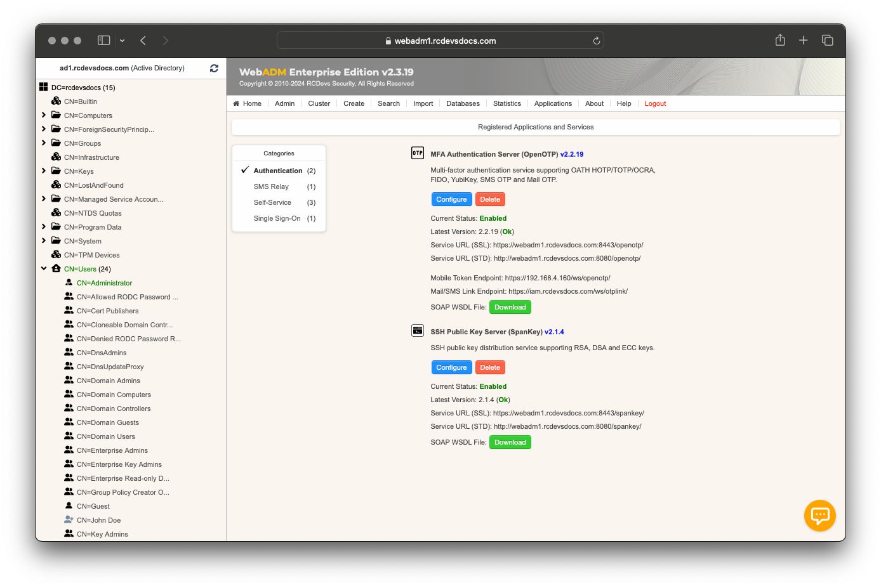Open the chat support bubble
Screen dimensions: 881x588
(x=819, y=516)
